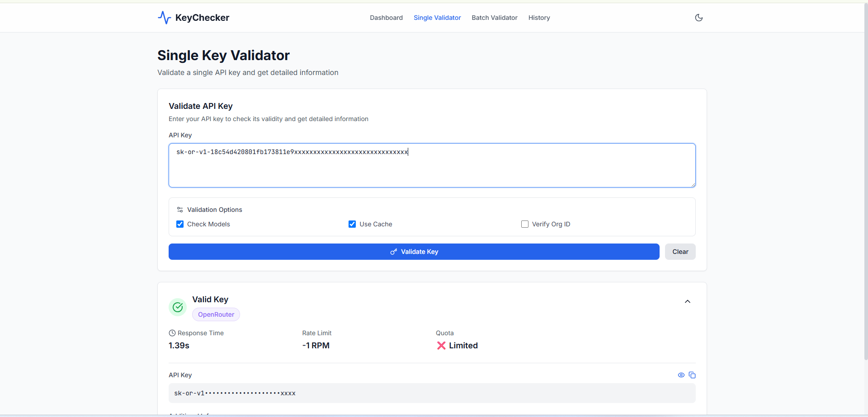This screenshot has width=868, height=417.
Task: Click the green valid checkmark icon
Action: (x=178, y=307)
